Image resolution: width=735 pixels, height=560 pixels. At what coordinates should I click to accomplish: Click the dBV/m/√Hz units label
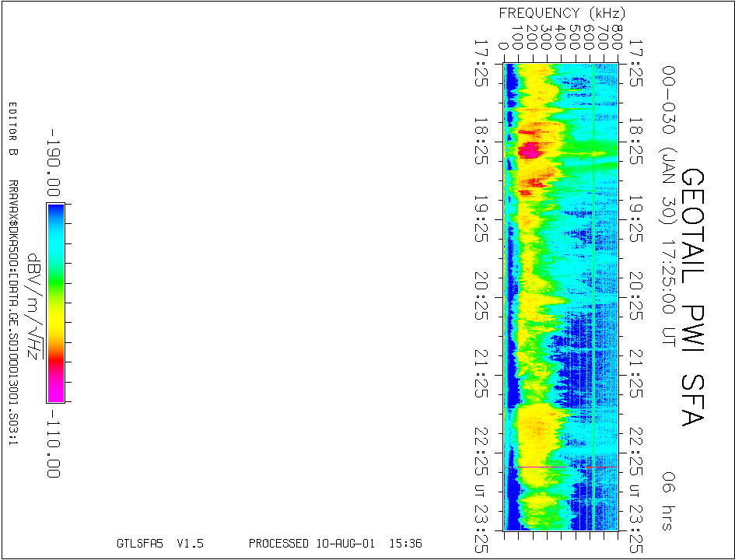(33, 306)
